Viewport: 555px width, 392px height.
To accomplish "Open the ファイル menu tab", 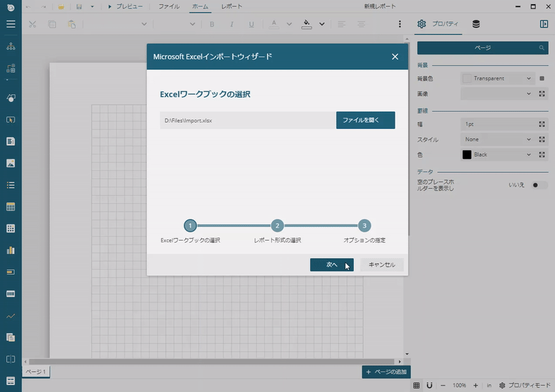I will pos(169,6).
